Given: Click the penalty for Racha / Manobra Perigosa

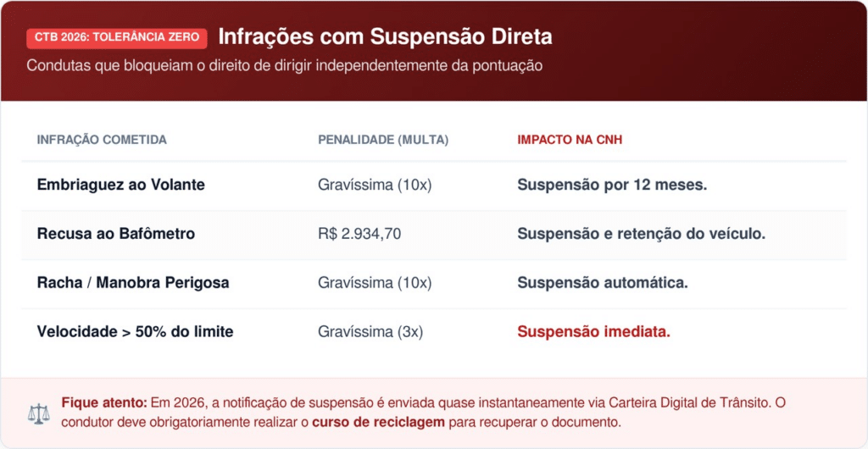Looking at the screenshot, I should tap(375, 283).
